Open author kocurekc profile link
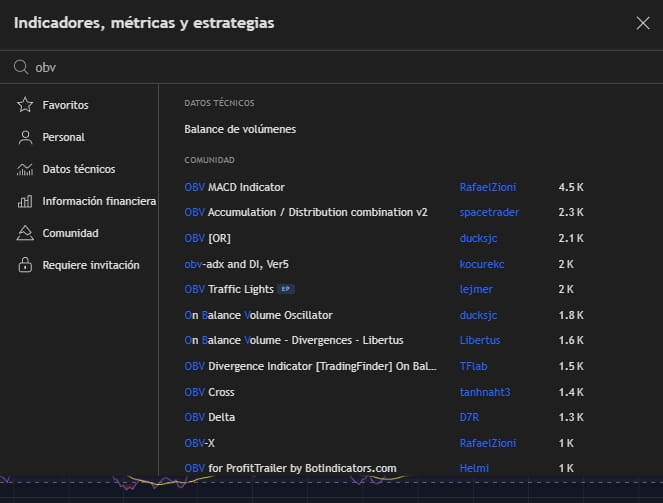Screen dimensions: 663x503 pos(482,264)
